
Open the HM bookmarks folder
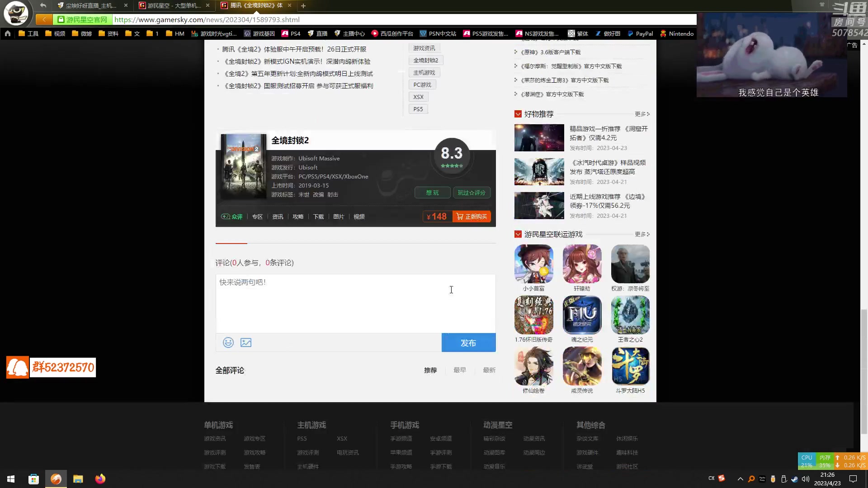coord(175,33)
